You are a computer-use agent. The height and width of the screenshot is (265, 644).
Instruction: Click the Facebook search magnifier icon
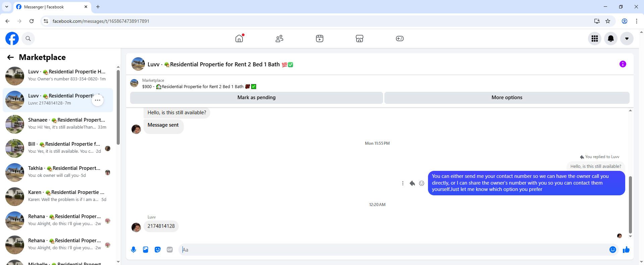28,39
